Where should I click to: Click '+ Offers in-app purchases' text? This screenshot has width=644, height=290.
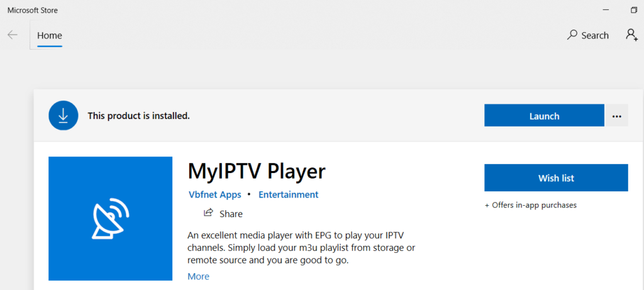pos(531,205)
